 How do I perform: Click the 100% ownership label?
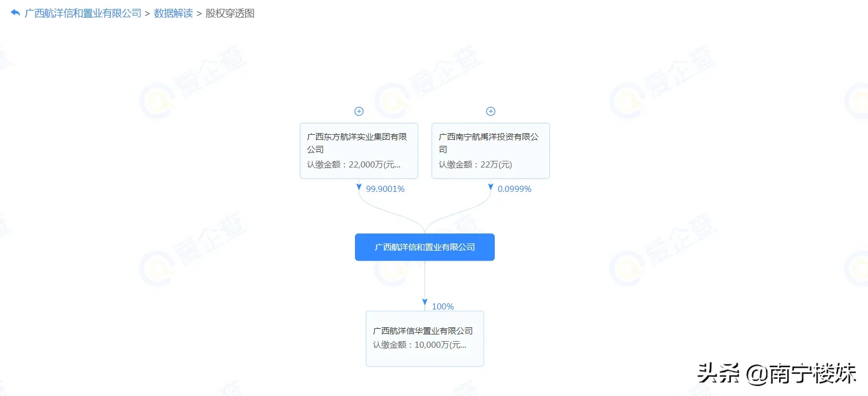coord(443,306)
